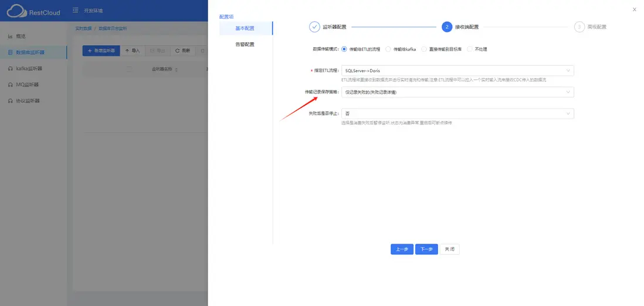Click the 关闭 button
644x306 pixels.
450,249
